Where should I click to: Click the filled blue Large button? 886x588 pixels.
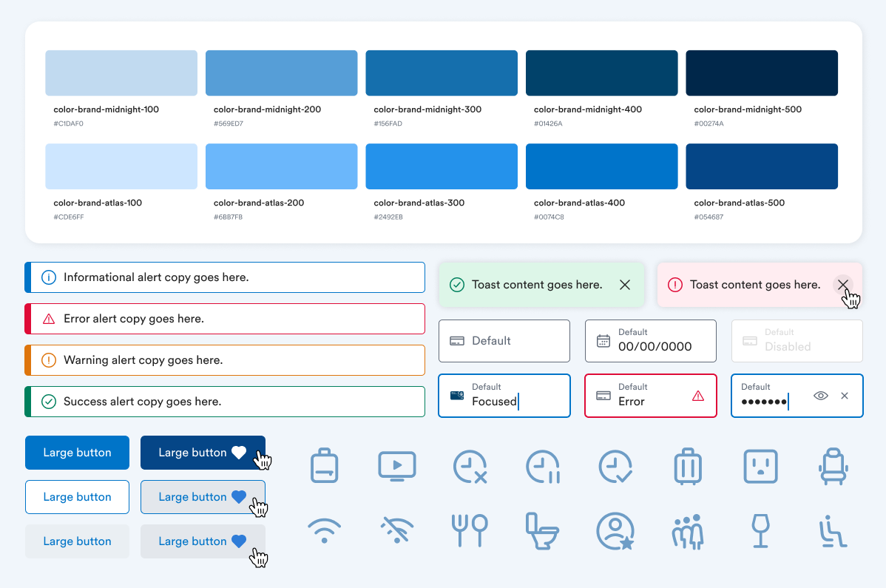[77, 452]
